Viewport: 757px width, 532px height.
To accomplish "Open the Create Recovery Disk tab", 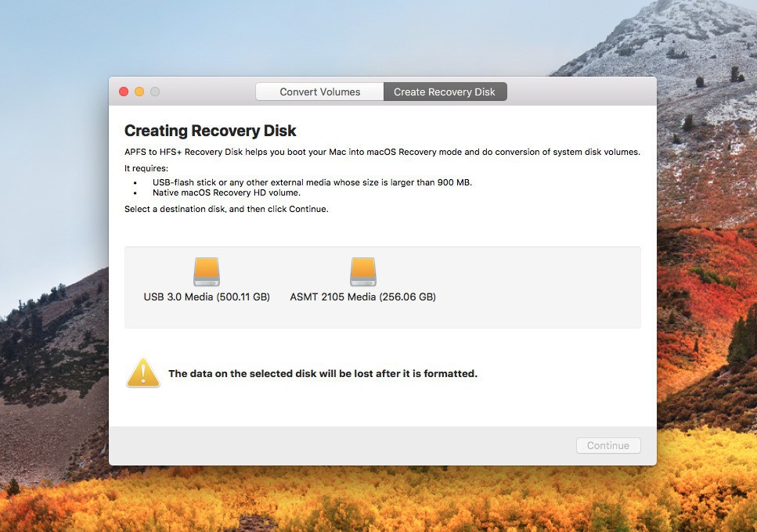I will pos(445,92).
